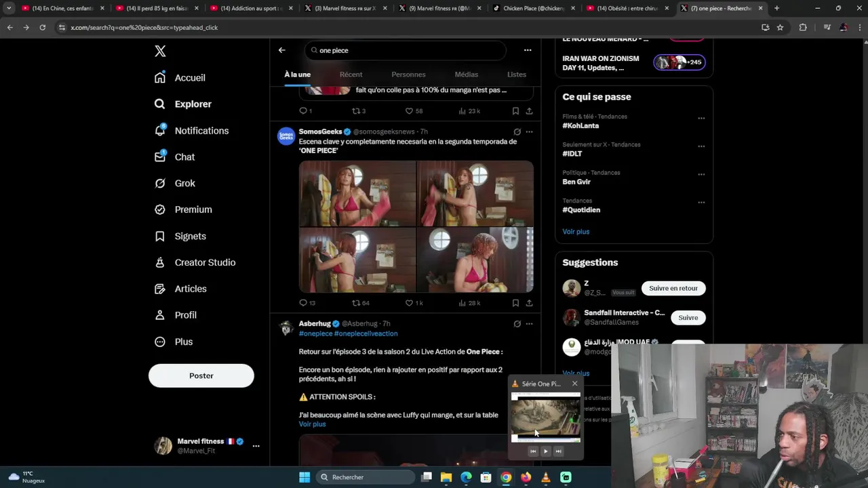Open Windows Start menu
The image size is (868, 488).
(304, 477)
